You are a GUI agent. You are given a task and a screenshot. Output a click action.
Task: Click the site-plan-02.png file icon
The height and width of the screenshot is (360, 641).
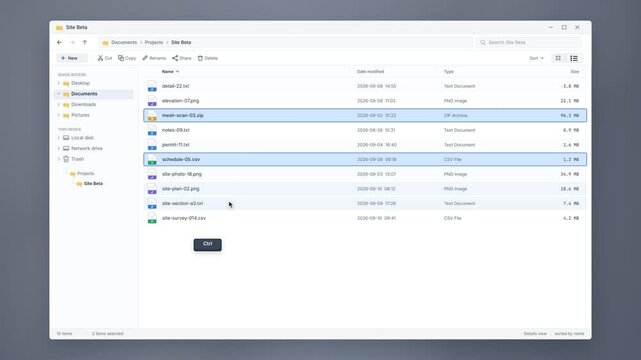coord(152,189)
